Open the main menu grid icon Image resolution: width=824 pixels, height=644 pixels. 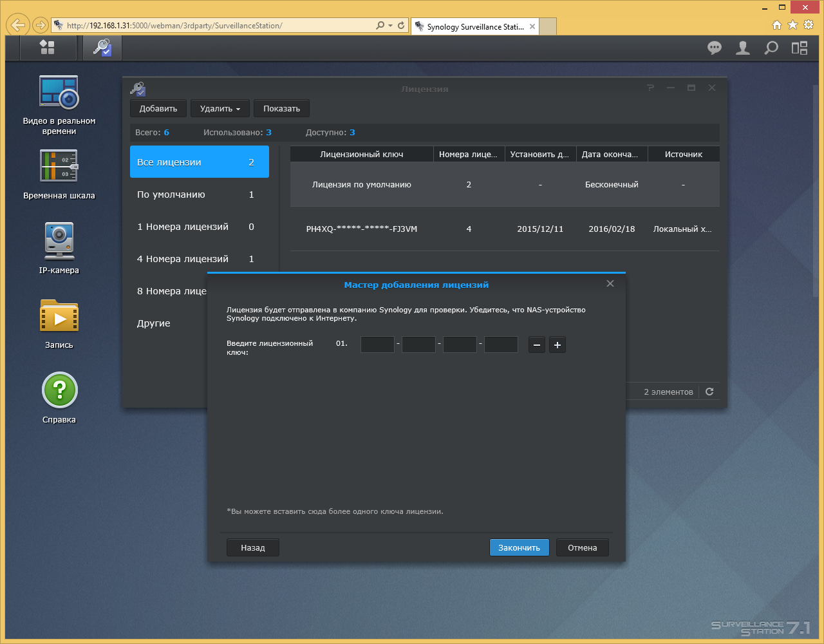tap(47, 47)
